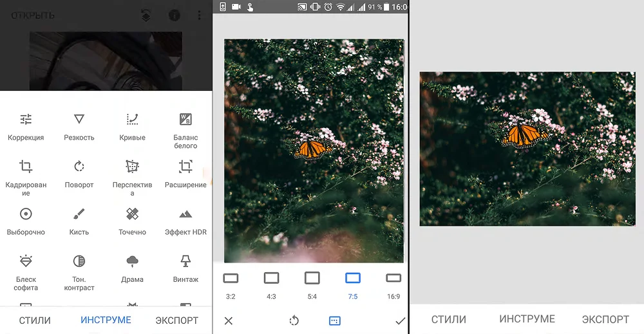The image size is (644, 334).
Task: Open ЭКСПОРТ tab in right screen
Action: pos(605,319)
